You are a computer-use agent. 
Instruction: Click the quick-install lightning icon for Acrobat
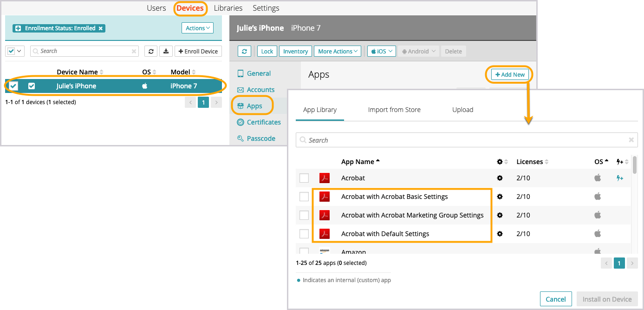coord(619,178)
